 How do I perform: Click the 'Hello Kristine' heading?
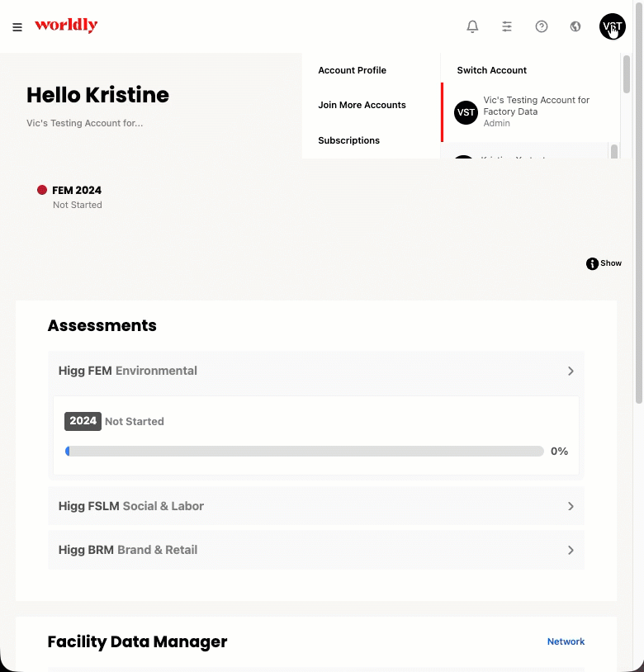point(97,95)
